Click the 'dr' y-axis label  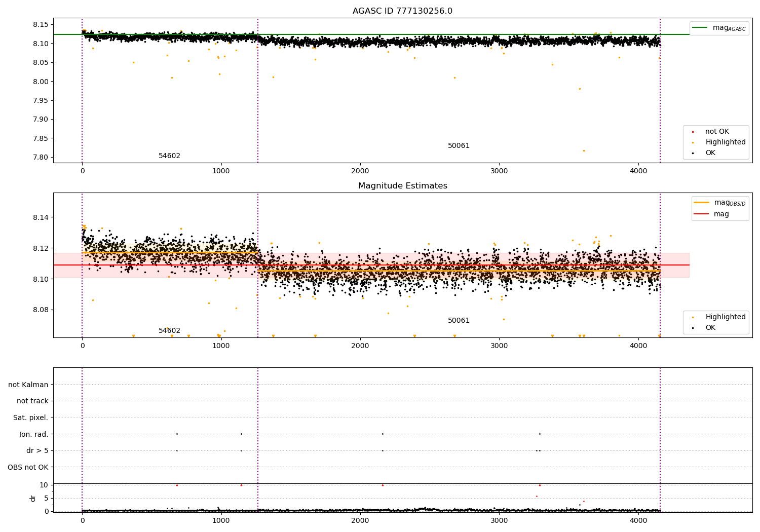pyautogui.click(x=33, y=498)
